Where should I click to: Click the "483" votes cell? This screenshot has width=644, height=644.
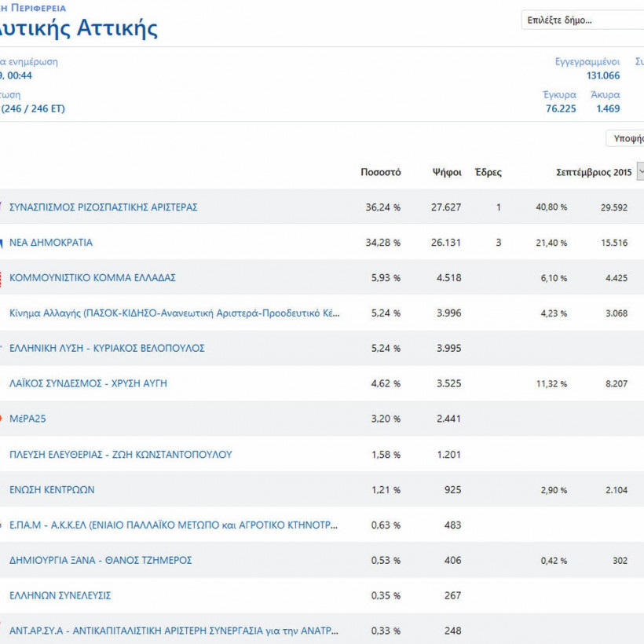click(452, 525)
